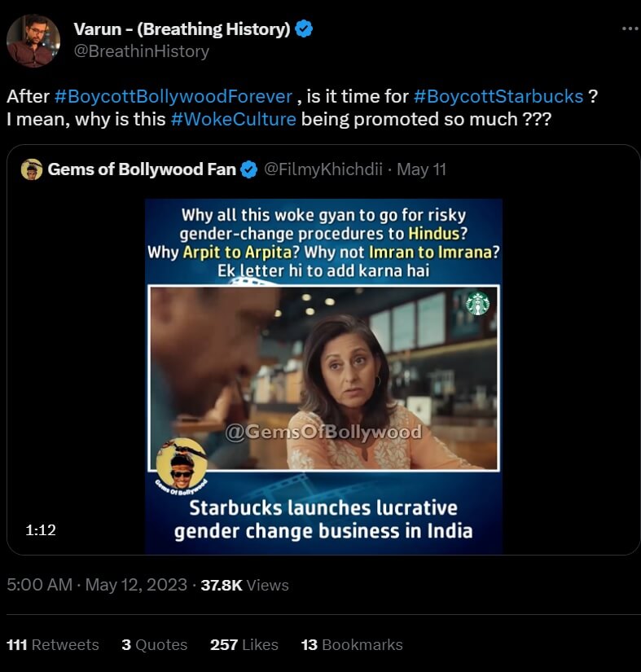
Task: Click the Gems of Bollywood cartoon logo
Action: tap(181, 464)
